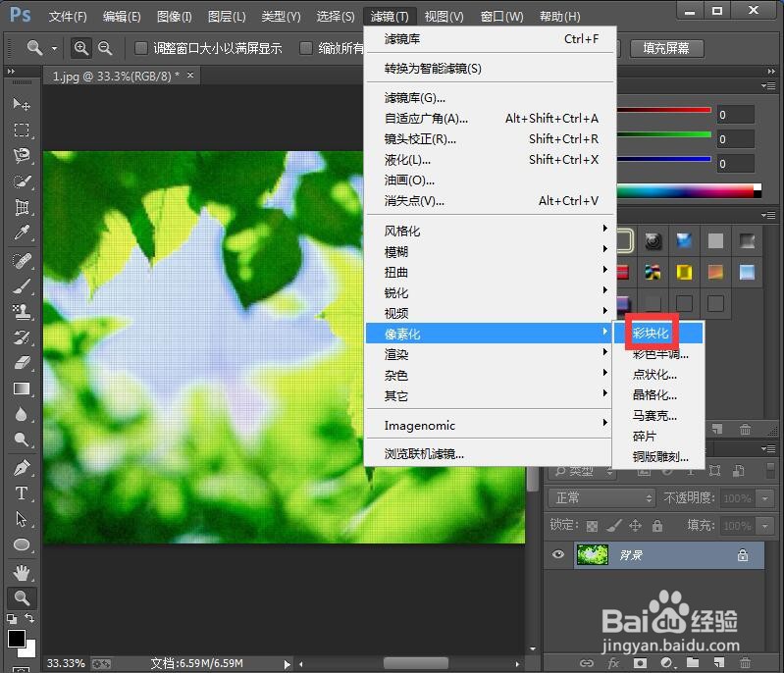Toggle 缩放所有 windows checkbox
This screenshot has width=784, height=673.
tap(305, 48)
